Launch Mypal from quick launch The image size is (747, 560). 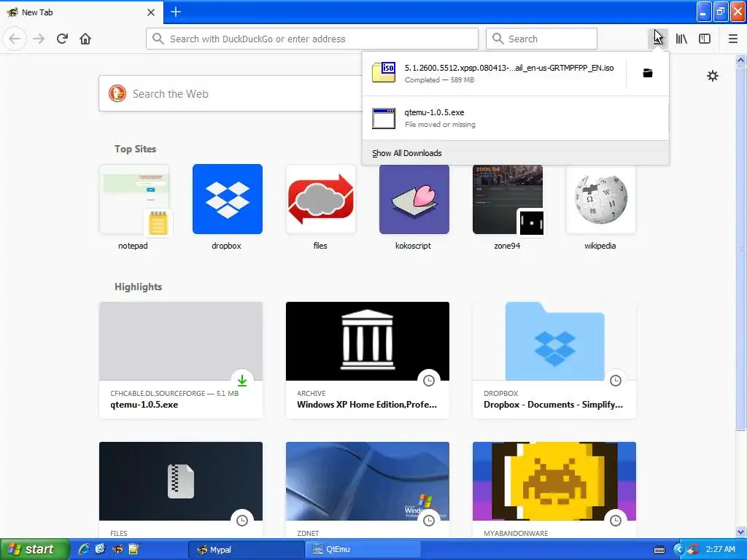(117, 549)
